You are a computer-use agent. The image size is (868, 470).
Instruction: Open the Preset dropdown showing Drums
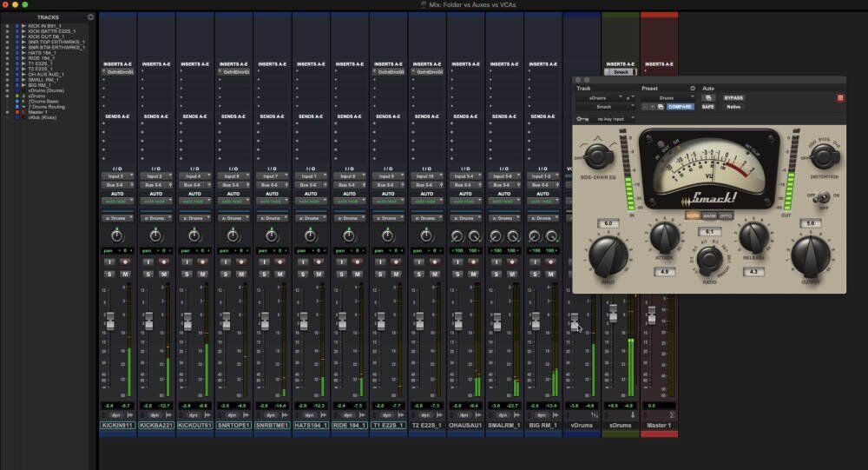(668, 98)
